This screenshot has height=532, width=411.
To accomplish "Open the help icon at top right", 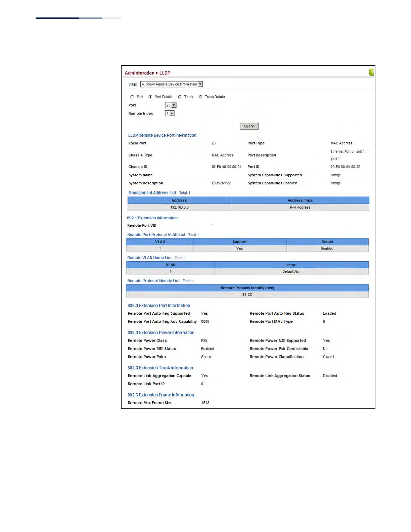I will (x=371, y=72).
